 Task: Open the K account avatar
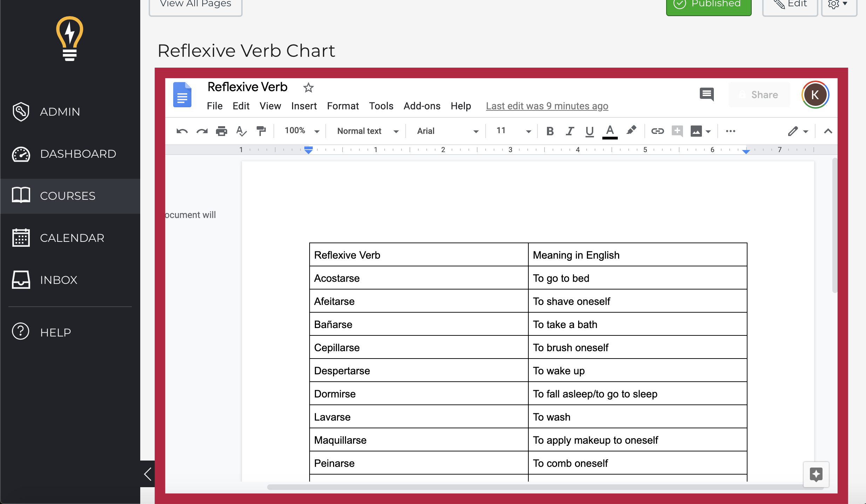815,95
